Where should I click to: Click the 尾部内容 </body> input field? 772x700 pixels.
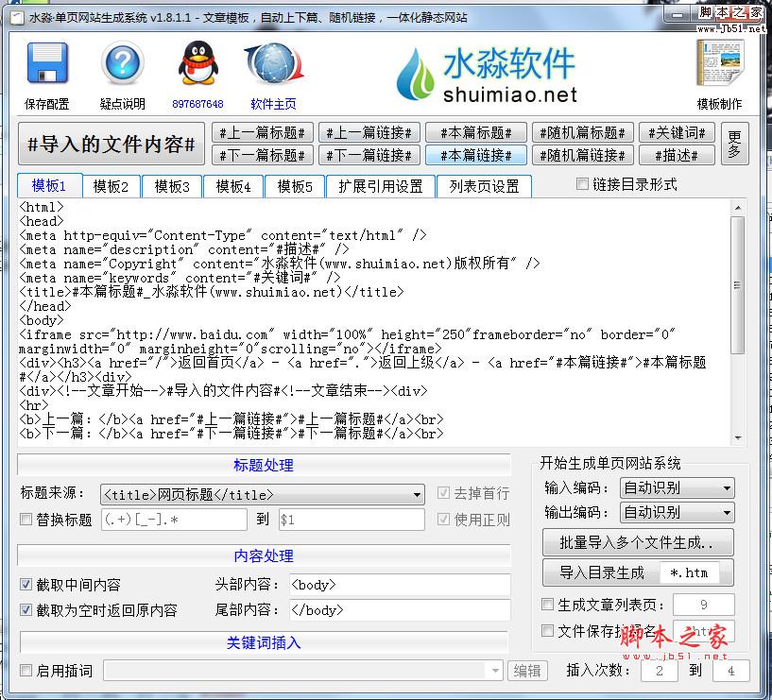pos(400,610)
